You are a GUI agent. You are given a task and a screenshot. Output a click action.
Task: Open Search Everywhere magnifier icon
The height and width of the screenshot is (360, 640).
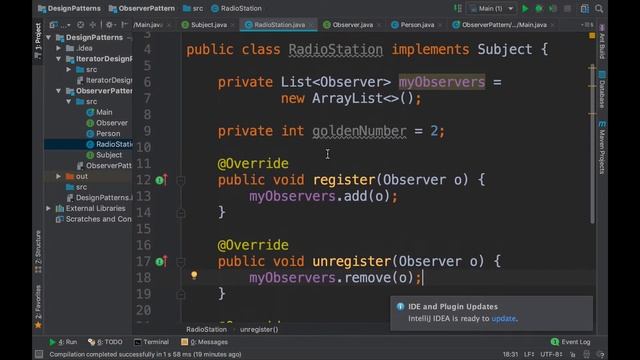[599, 9]
